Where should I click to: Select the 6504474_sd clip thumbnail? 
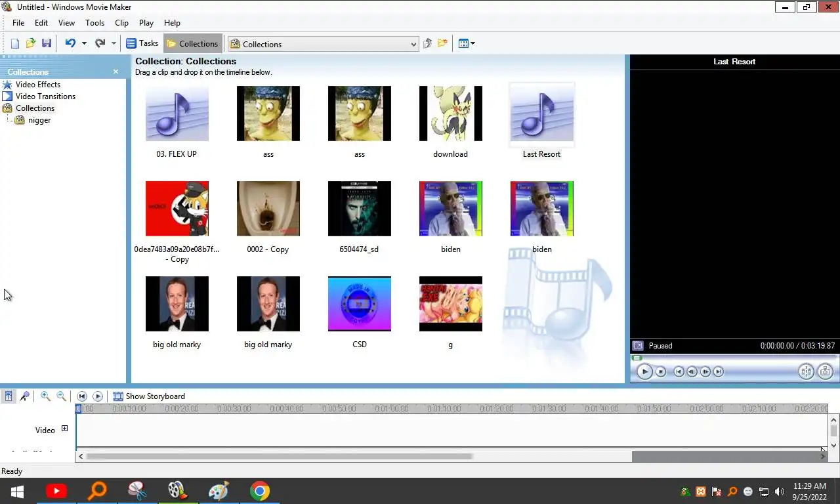pyautogui.click(x=360, y=209)
